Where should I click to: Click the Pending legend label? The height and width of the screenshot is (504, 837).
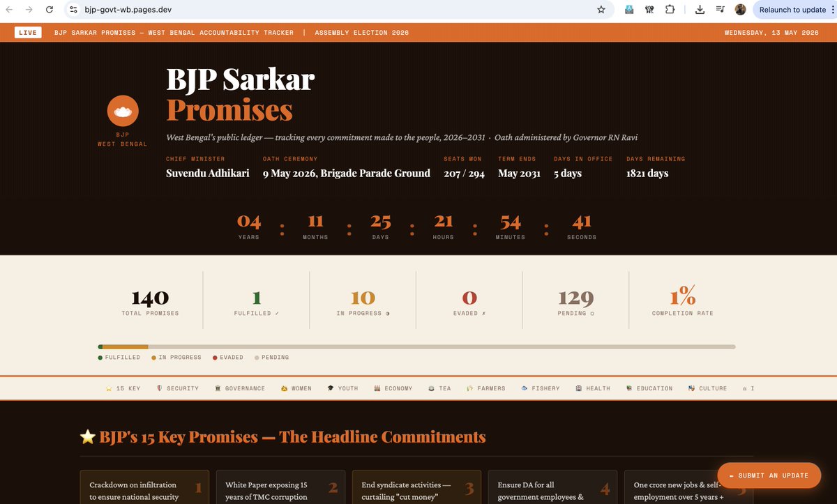(x=275, y=358)
